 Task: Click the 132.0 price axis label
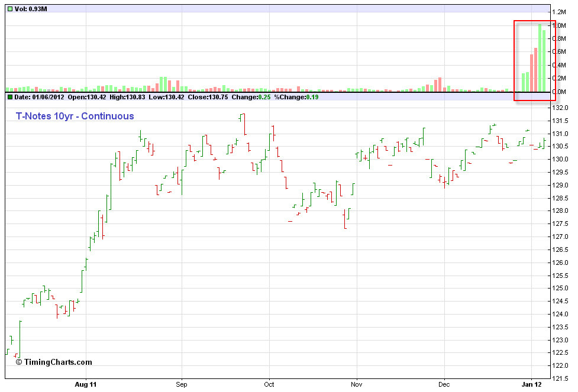click(560, 108)
